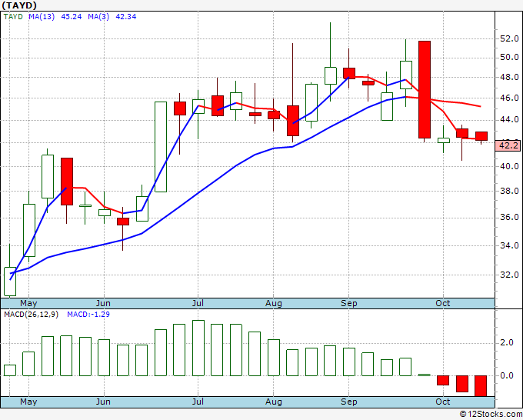Click May on the MACD panel's date axis
Screen dimensions: 523x420
[28, 402]
